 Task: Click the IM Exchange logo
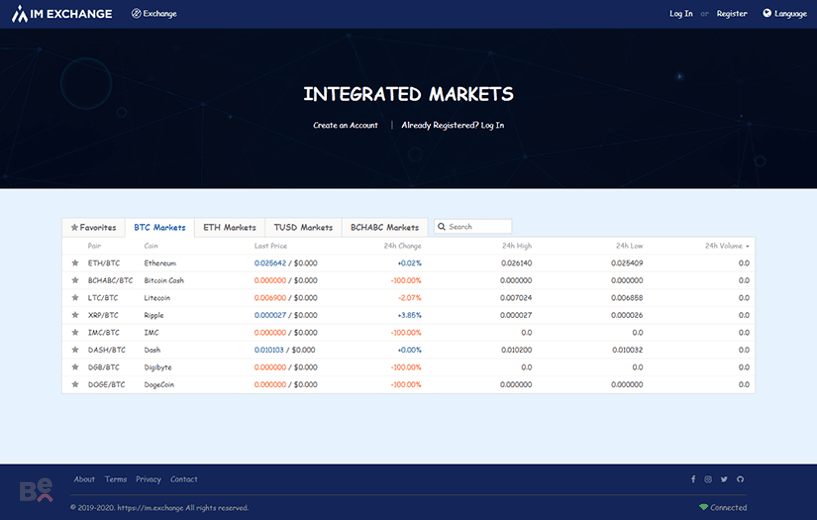point(62,14)
